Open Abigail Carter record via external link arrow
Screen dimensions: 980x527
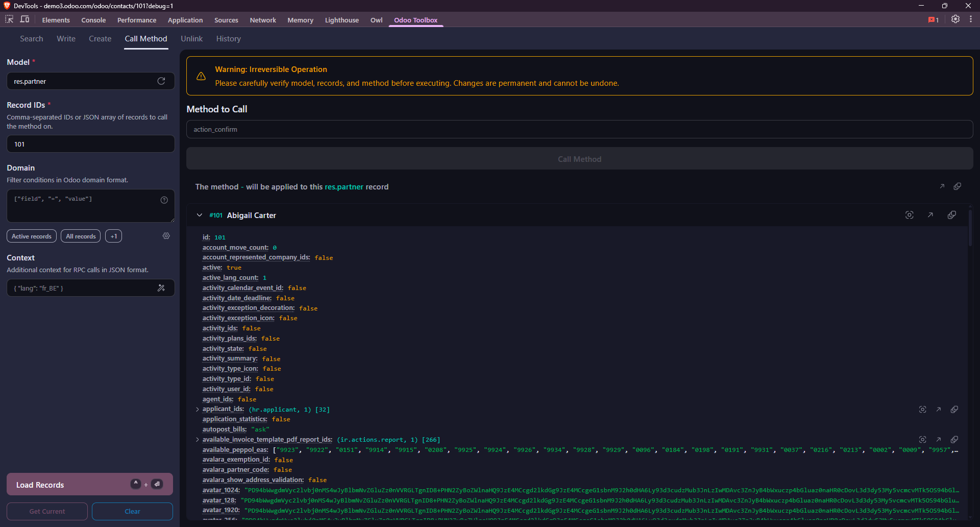pyautogui.click(x=930, y=215)
